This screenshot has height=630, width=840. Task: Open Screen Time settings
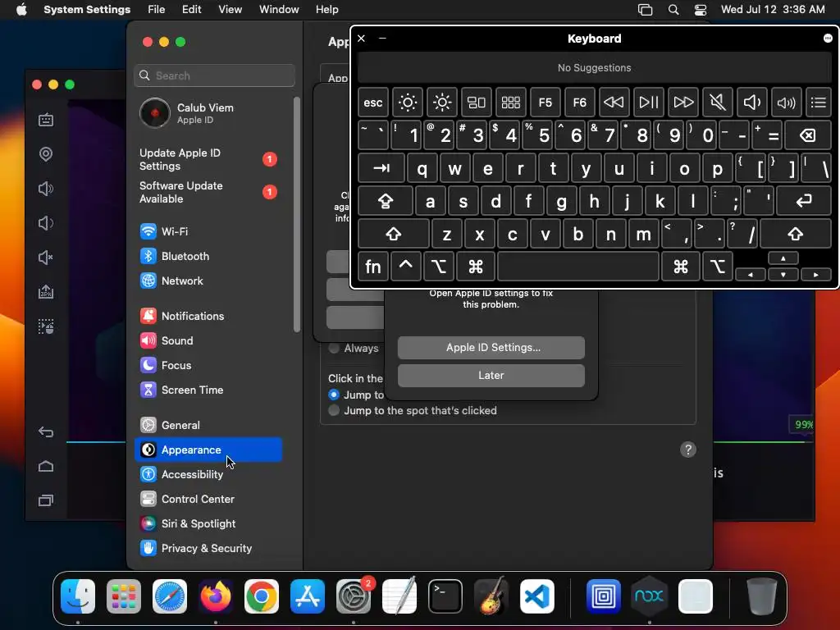pyautogui.click(x=208, y=390)
